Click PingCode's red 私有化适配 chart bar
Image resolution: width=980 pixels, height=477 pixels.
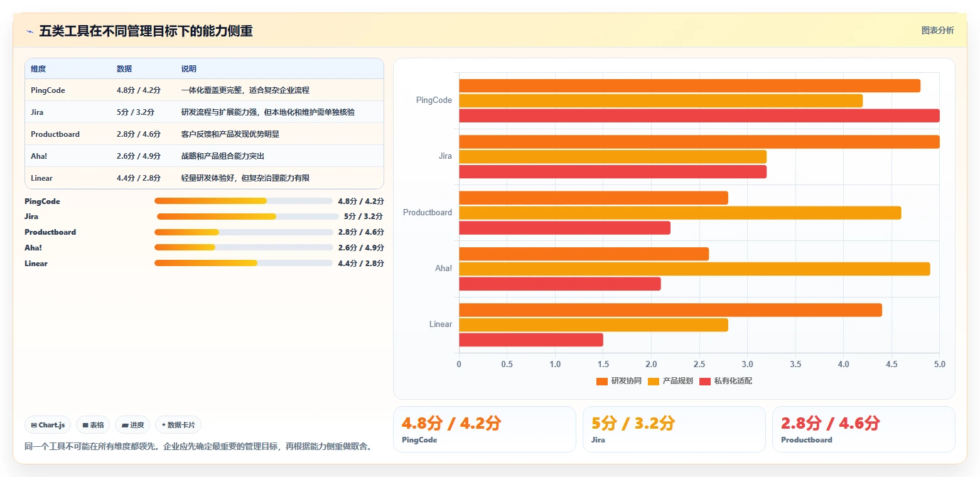(699, 115)
